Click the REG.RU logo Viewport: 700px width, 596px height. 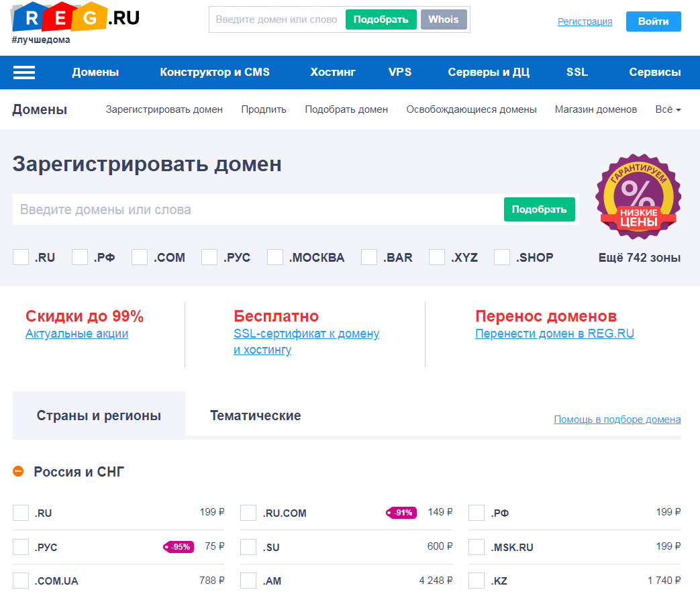(75, 17)
